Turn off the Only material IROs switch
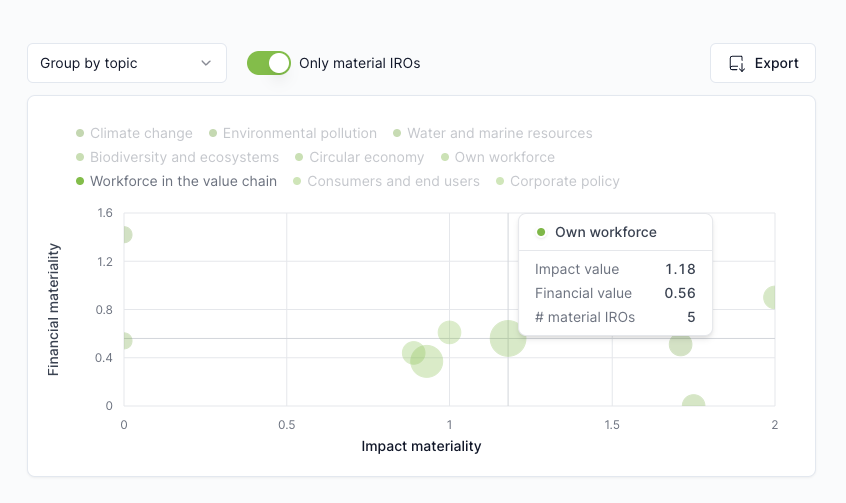The width and height of the screenshot is (846, 503). point(269,63)
